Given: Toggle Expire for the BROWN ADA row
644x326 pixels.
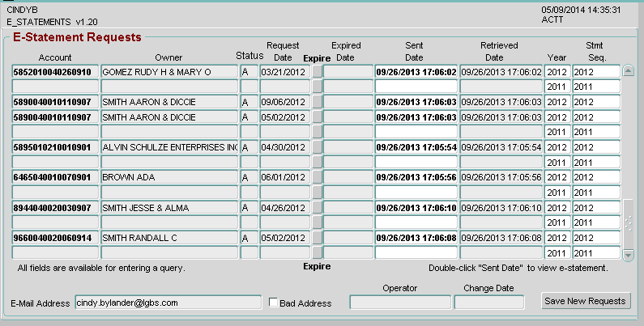Looking at the screenshot, I should pos(318,178).
